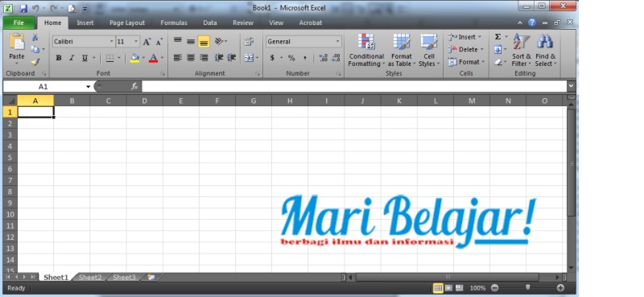644x297 pixels.
Task: Switch to the Page Layout tab
Action: [127, 23]
